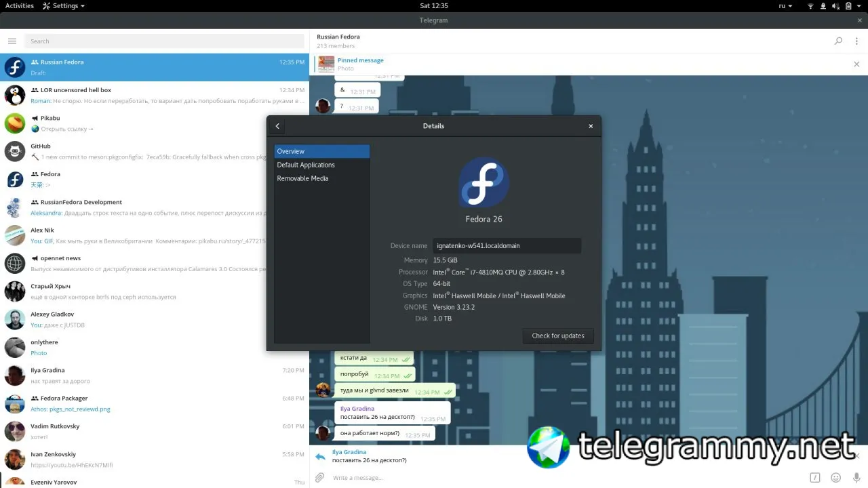Click the 'кстати да' message bubble
Viewport: 868px width, 488px height.
click(374, 359)
